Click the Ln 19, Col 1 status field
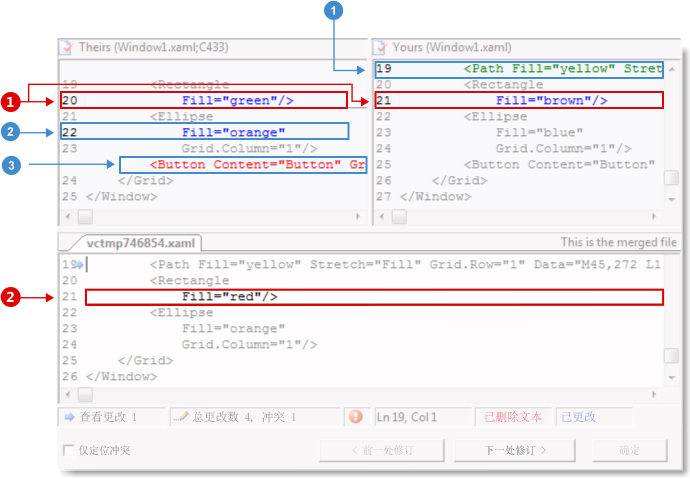690x479 pixels. [x=422, y=417]
